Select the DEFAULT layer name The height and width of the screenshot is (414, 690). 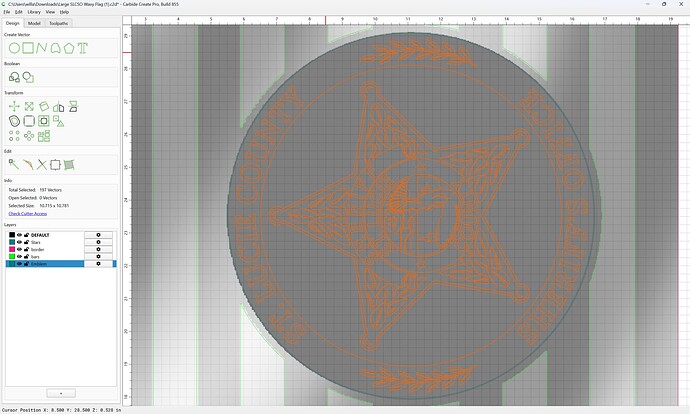tap(40, 235)
